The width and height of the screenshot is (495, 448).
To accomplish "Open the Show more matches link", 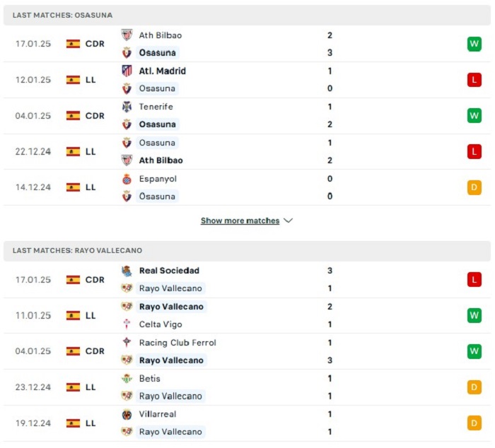I will pyautogui.click(x=240, y=220).
